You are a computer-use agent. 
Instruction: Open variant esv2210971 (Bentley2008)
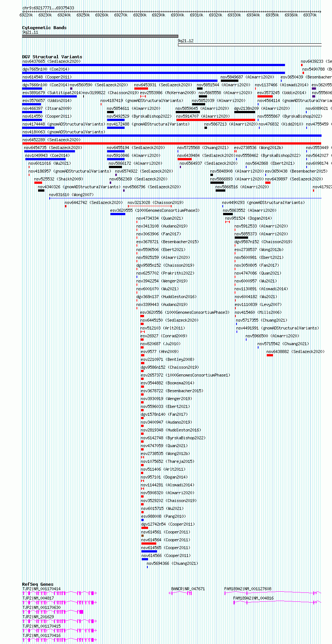[167, 359]
